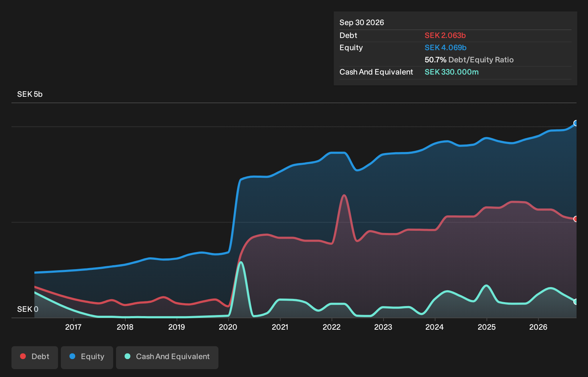Viewport: 588px width, 377px height.
Task: Click the Equity row label in tooltip
Action: pyautogui.click(x=351, y=48)
